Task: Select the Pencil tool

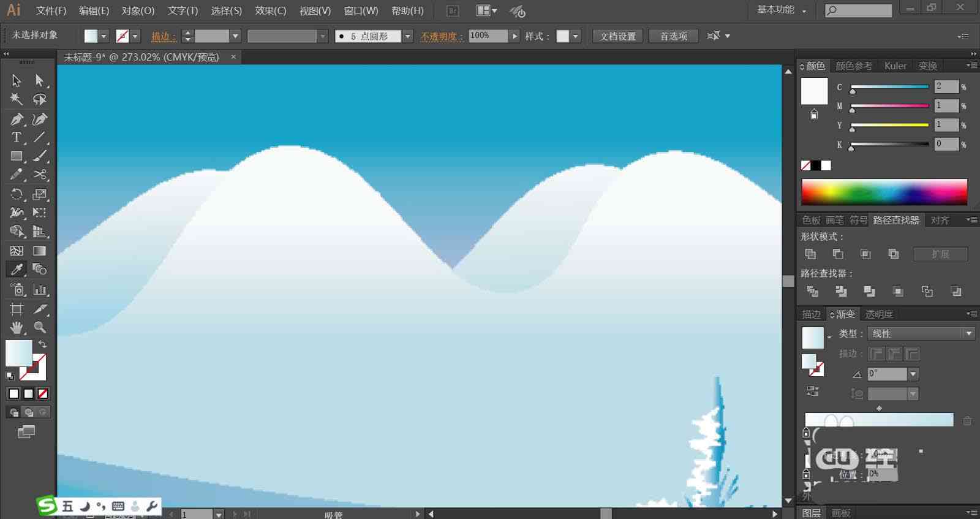Action: (17, 175)
